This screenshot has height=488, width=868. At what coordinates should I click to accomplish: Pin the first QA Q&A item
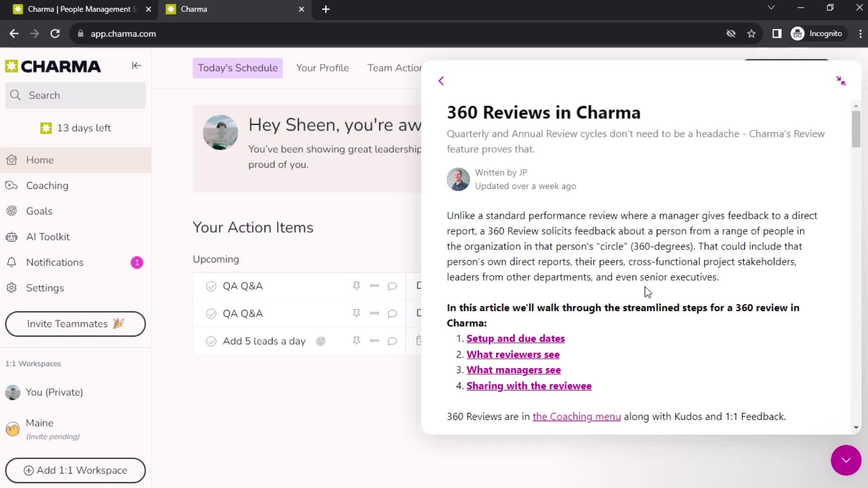tap(356, 286)
